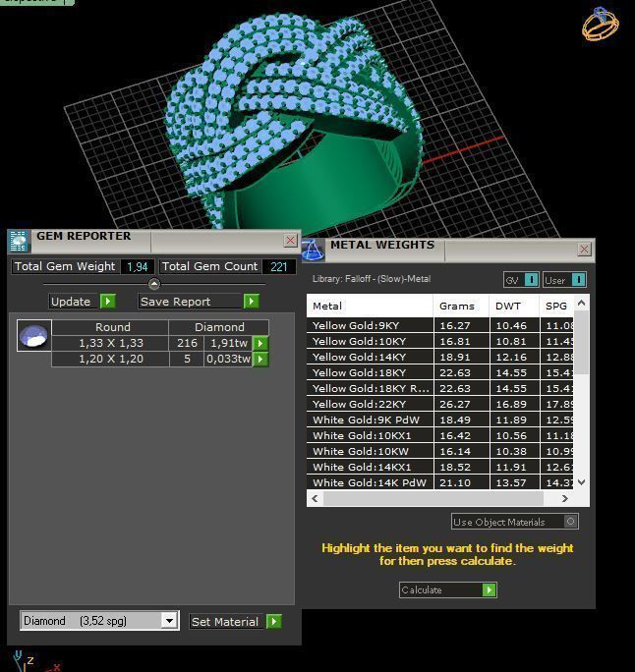Click metal list scroll down arrow
635x672 pixels.
click(581, 482)
